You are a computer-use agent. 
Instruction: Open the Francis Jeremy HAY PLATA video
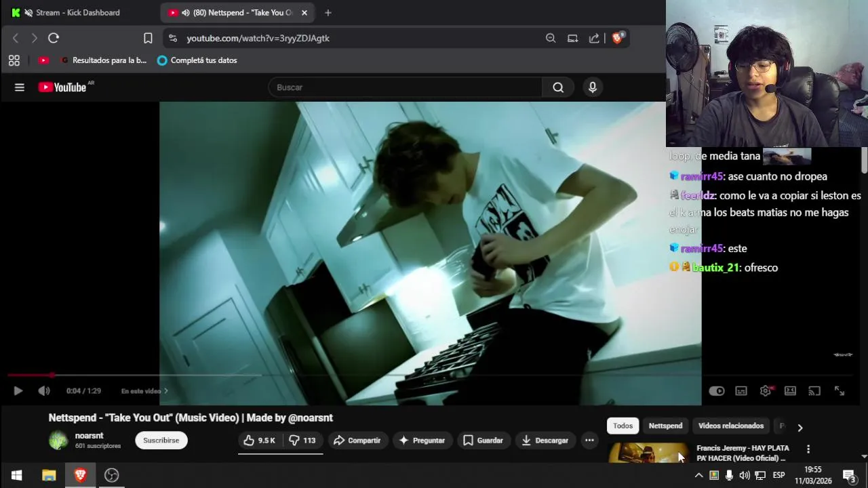tap(743, 453)
